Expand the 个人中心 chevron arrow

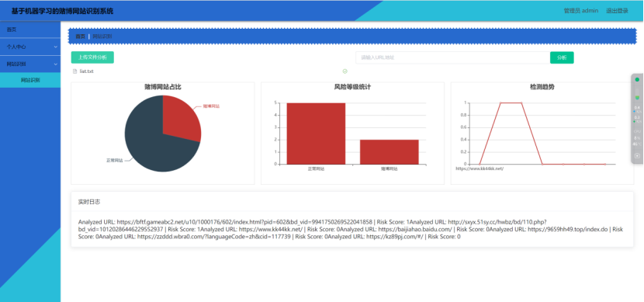click(55, 47)
